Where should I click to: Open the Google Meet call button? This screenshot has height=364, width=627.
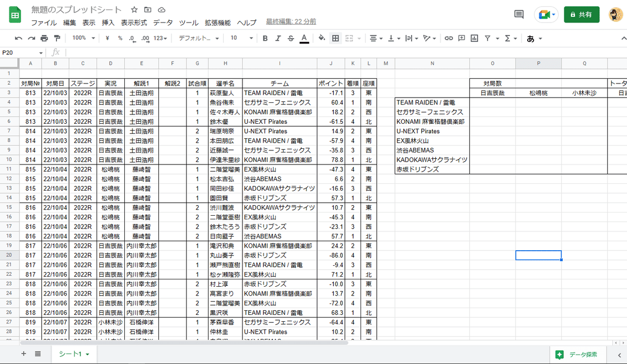point(546,15)
